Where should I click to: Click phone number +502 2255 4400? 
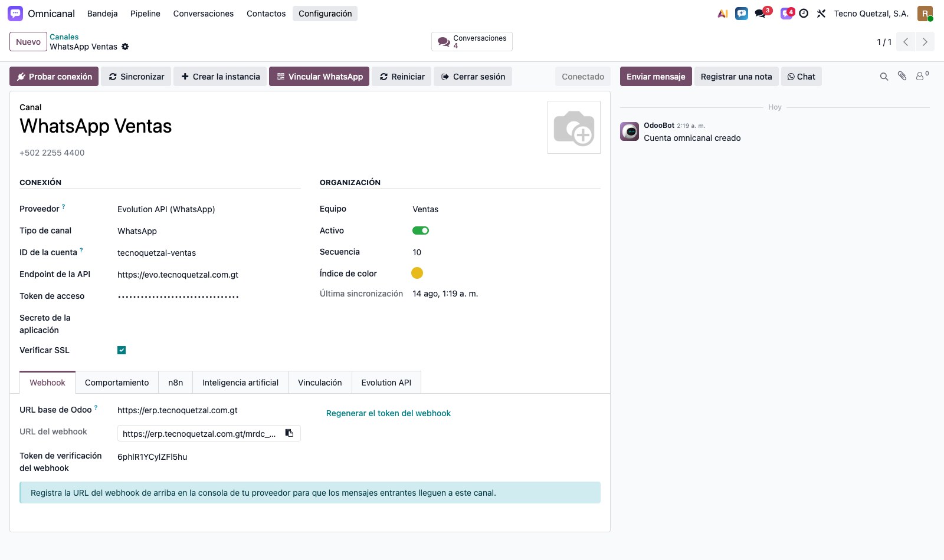[52, 153]
